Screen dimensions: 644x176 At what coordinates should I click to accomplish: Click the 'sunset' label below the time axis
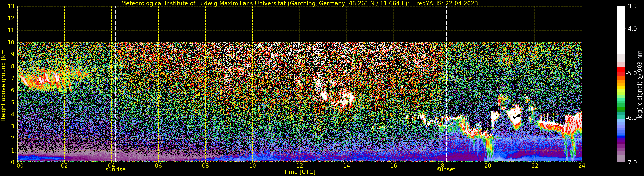click(x=446, y=170)
